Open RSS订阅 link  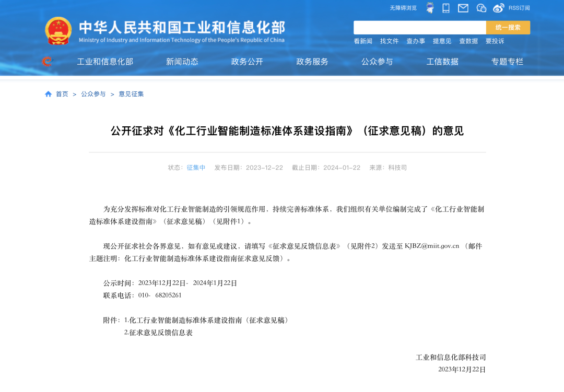pos(519,8)
